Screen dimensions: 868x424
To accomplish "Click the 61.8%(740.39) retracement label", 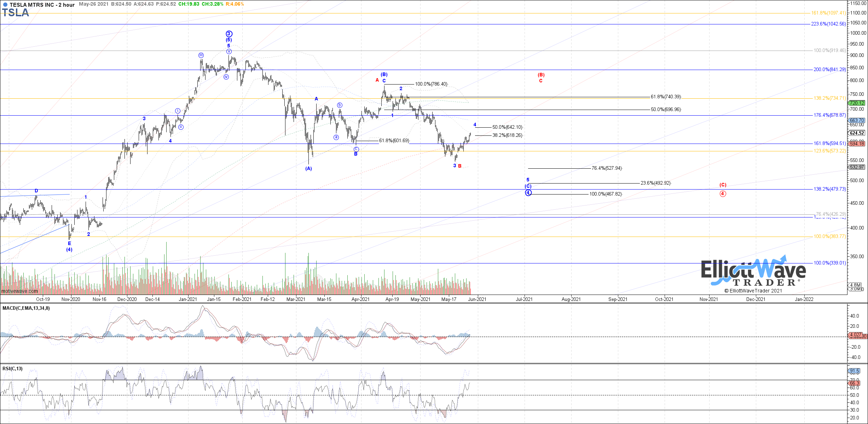I will 666,97.
